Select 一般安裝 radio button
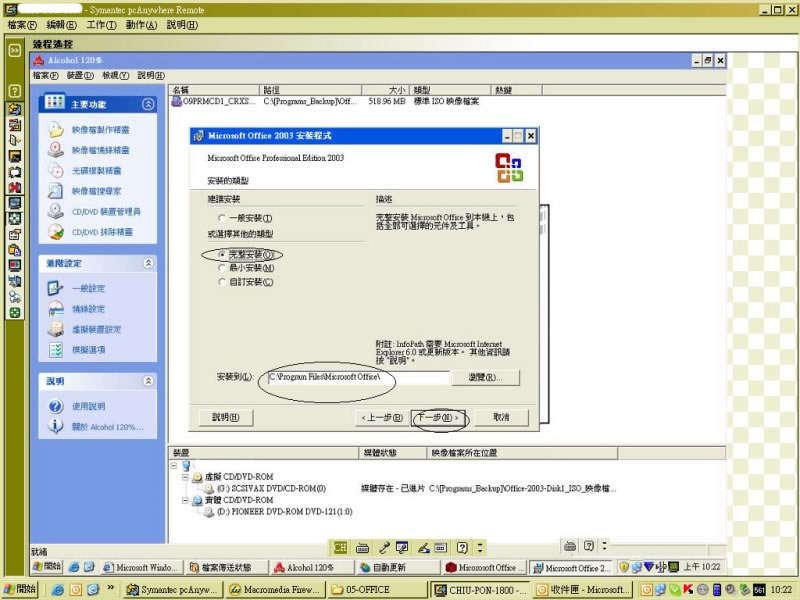Image resolution: width=800 pixels, height=600 pixels. 222,218
